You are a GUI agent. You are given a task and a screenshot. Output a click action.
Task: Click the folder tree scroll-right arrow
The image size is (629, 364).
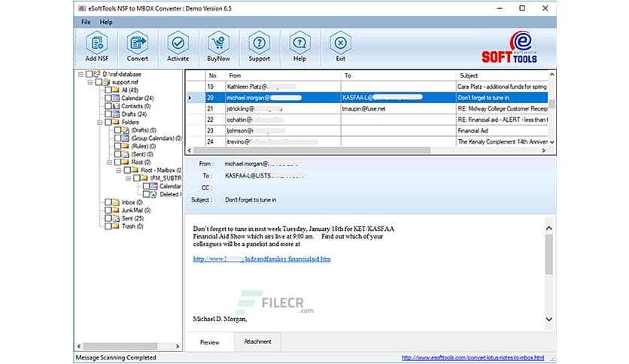point(178,346)
